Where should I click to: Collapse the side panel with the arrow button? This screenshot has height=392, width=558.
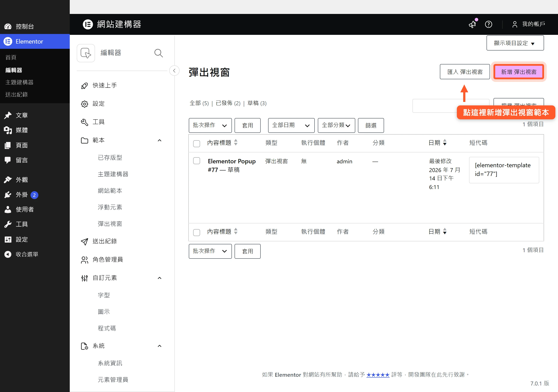tap(174, 71)
